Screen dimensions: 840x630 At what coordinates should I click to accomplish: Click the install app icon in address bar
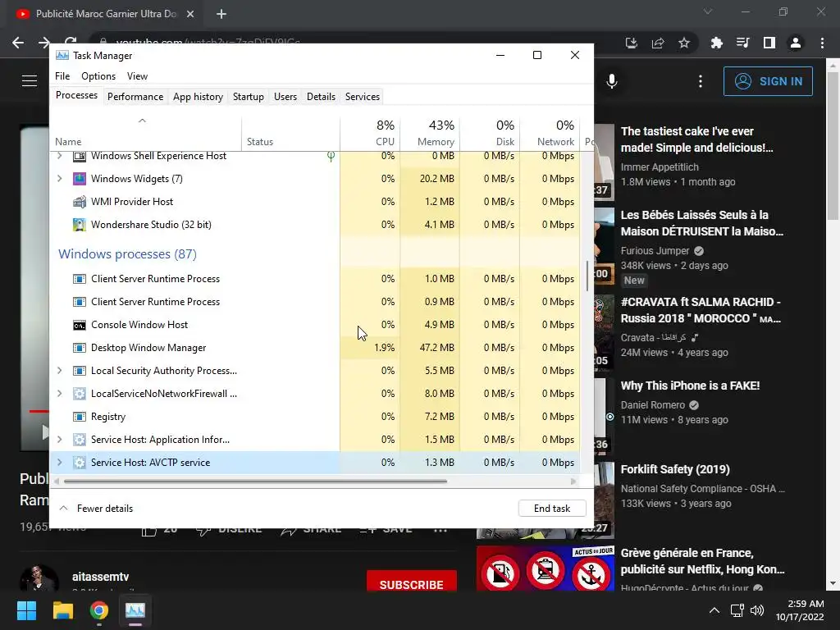click(632, 43)
